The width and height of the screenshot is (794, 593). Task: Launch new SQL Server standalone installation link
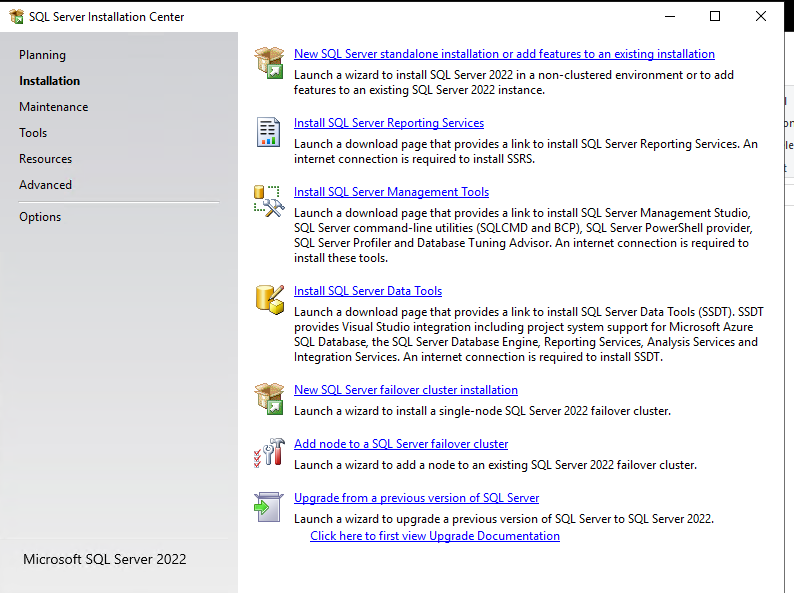(x=504, y=54)
